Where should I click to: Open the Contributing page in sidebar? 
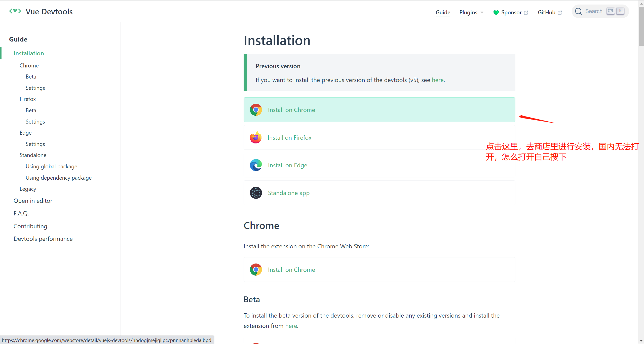30,226
